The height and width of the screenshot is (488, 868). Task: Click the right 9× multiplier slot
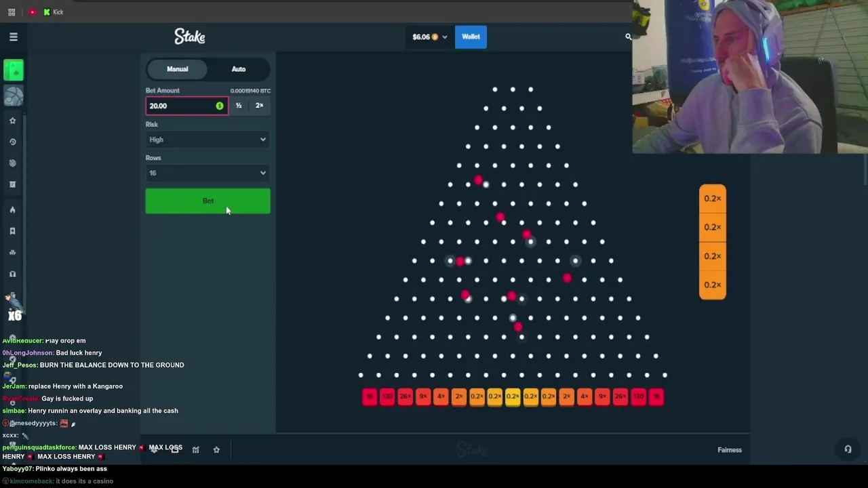[x=602, y=396]
